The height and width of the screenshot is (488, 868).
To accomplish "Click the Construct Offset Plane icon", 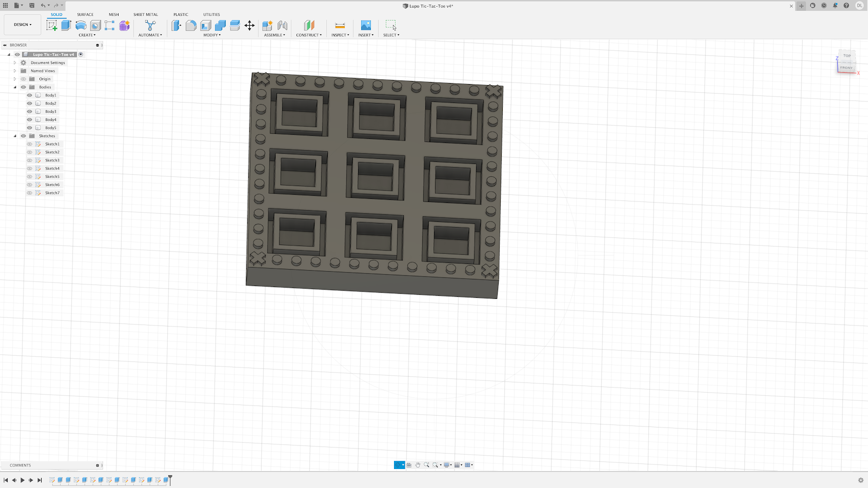I will 309,26.
